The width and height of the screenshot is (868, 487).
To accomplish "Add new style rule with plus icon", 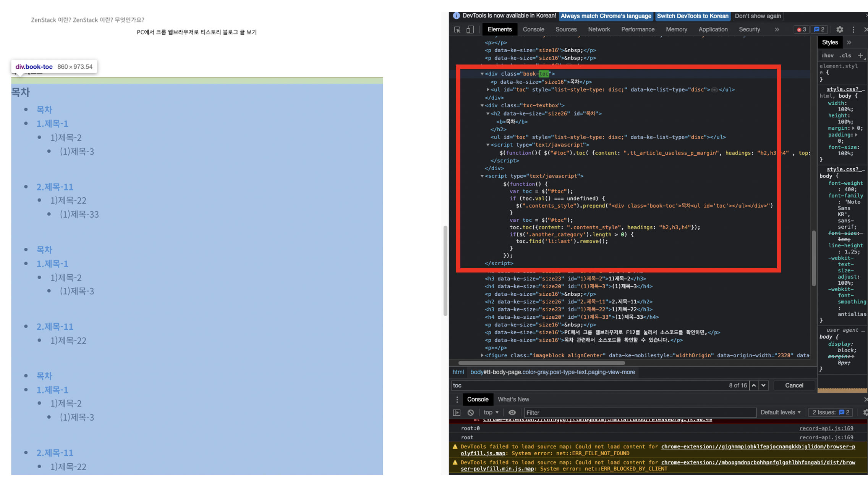I will pyautogui.click(x=860, y=56).
